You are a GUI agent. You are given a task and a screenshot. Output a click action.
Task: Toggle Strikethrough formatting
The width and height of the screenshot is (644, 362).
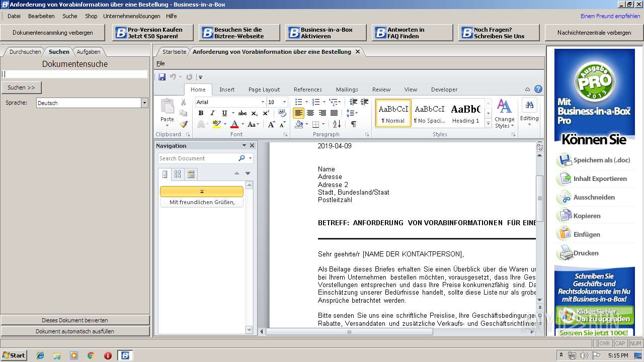243,113
